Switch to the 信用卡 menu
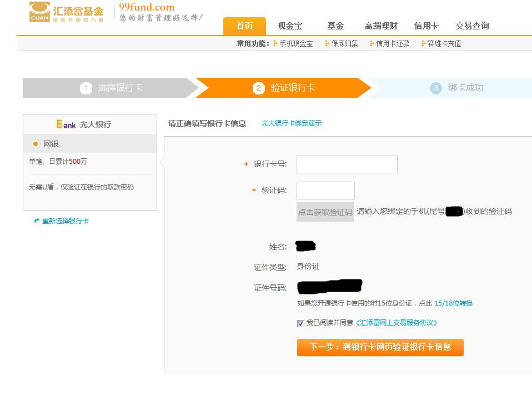The image size is (532, 400). pos(426,26)
